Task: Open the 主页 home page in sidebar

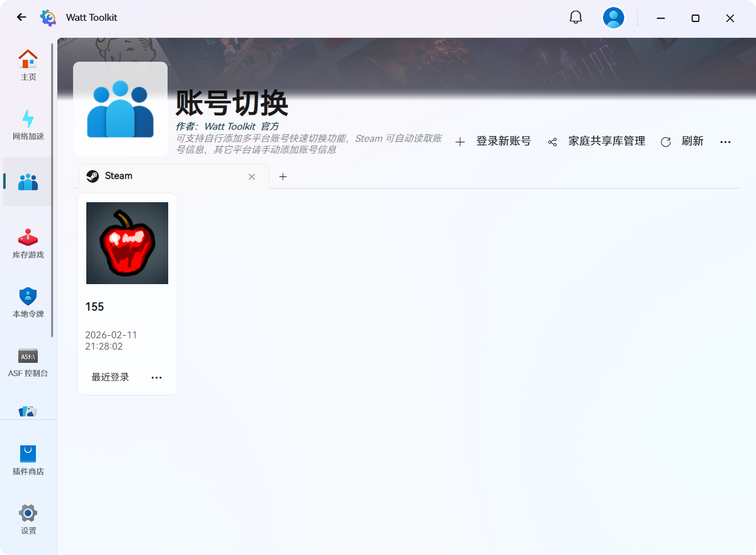Action: 28,65
